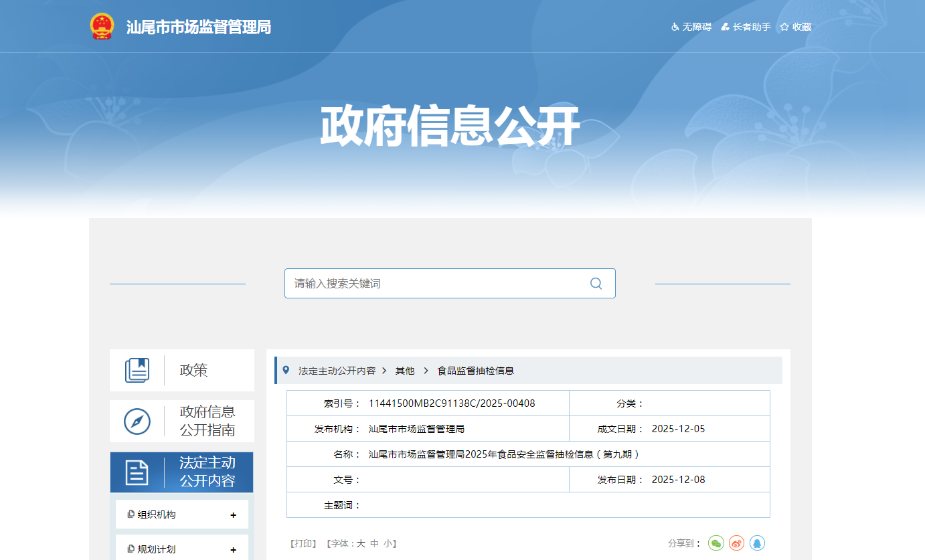Image resolution: width=925 pixels, height=560 pixels.
Task: Set font size to 小
Action: click(x=388, y=544)
